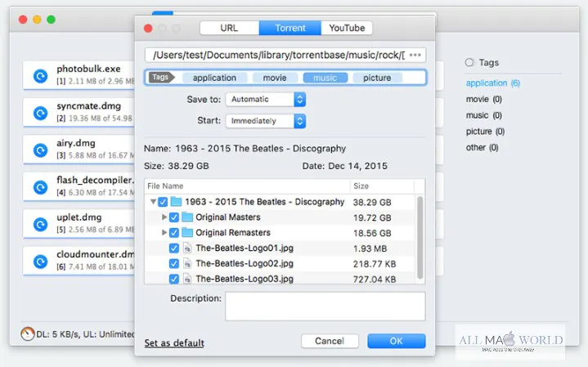This screenshot has height=367, width=588.
Task: Select the music tag token
Action: [x=325, y=78]
